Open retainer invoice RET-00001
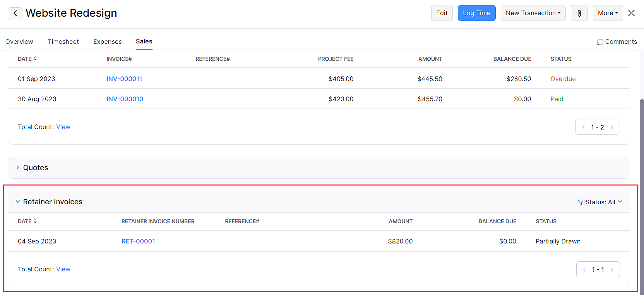 pos(138,241)
